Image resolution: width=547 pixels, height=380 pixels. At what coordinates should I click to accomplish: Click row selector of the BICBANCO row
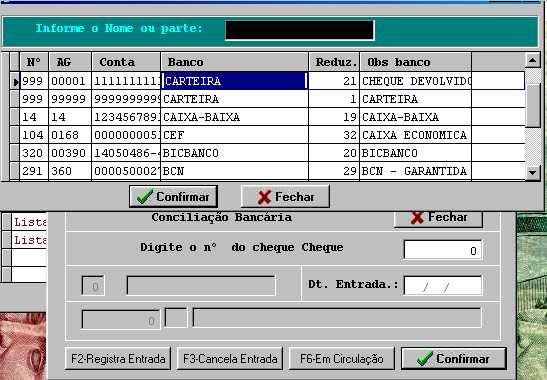(15, 153)
